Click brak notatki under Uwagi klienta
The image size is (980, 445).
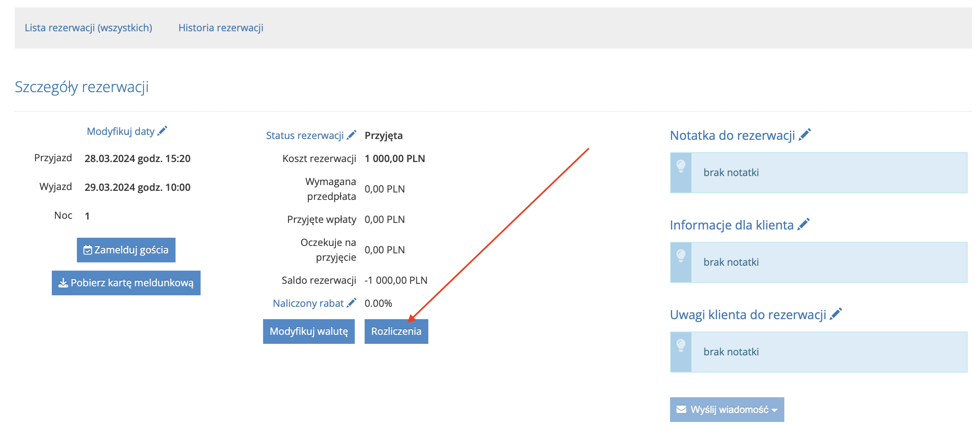click(x=731, y=352)
